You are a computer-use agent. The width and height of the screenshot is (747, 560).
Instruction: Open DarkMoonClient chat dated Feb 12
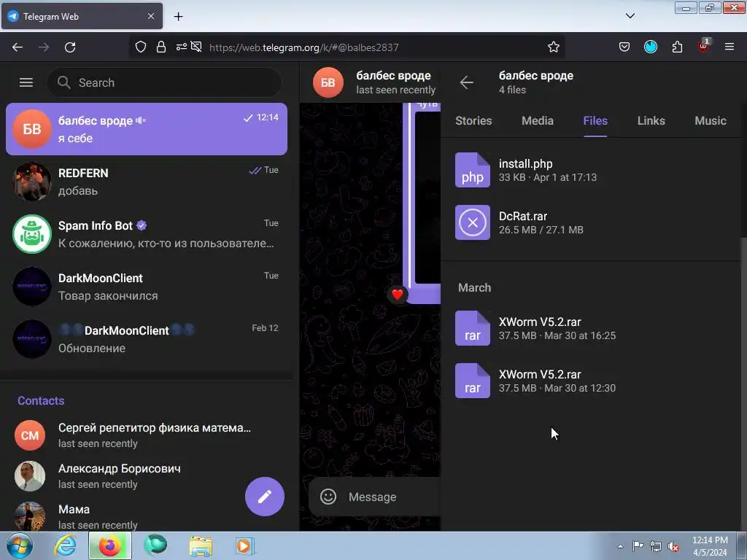[x=146, y=338]
